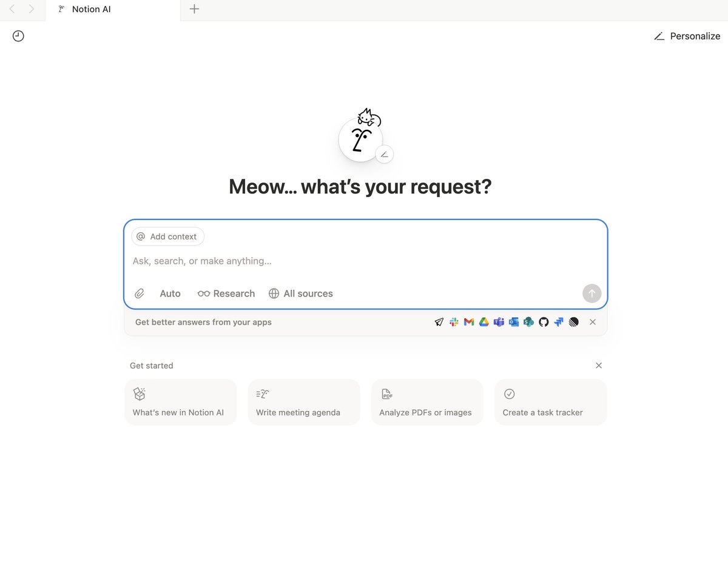Choose Write meeting agenda suggestion

pos(304,402)
